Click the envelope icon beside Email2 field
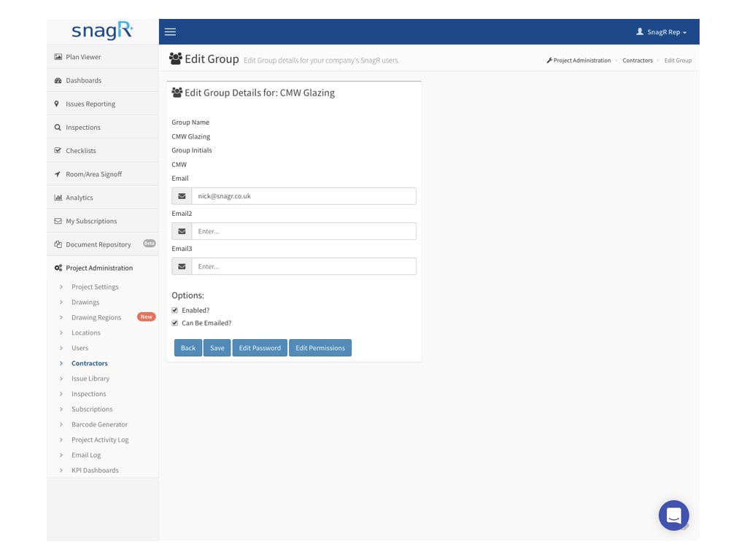 click(182, 231)
